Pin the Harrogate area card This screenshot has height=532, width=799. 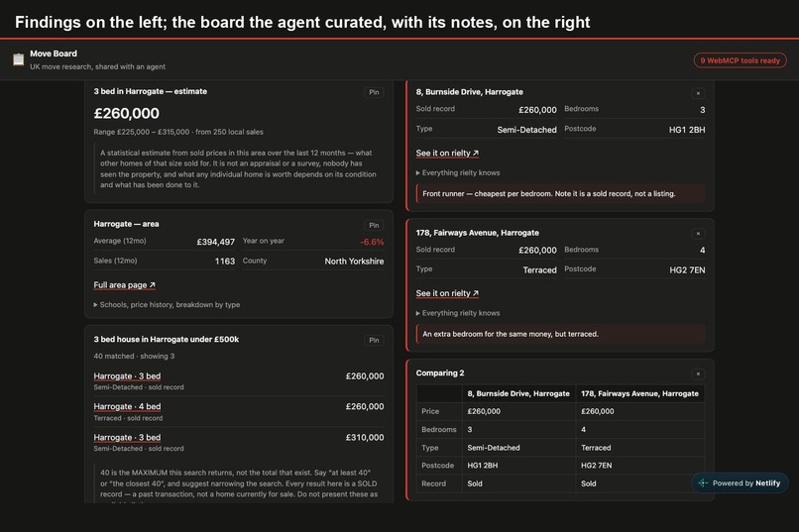[x=374, y=225]
